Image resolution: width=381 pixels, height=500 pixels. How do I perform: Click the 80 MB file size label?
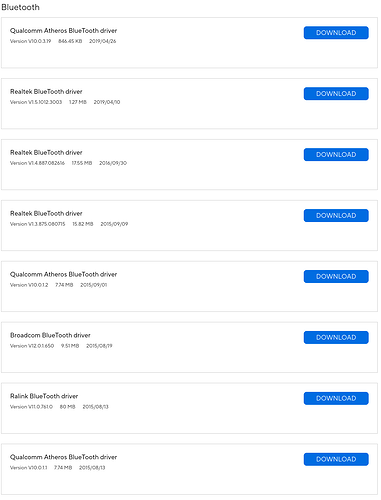tap(68, 407)
